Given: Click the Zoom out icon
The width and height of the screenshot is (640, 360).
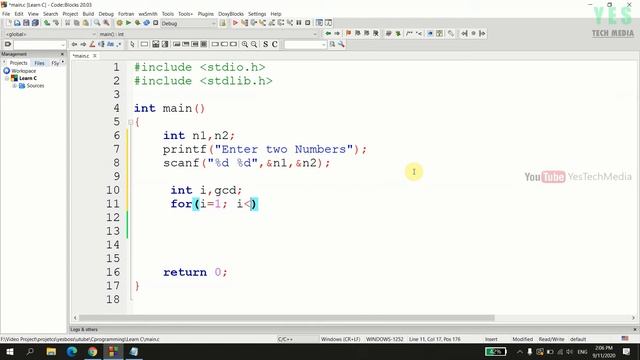Looking at the screenshot, I should pyautogui.click(x=254, y=44).
